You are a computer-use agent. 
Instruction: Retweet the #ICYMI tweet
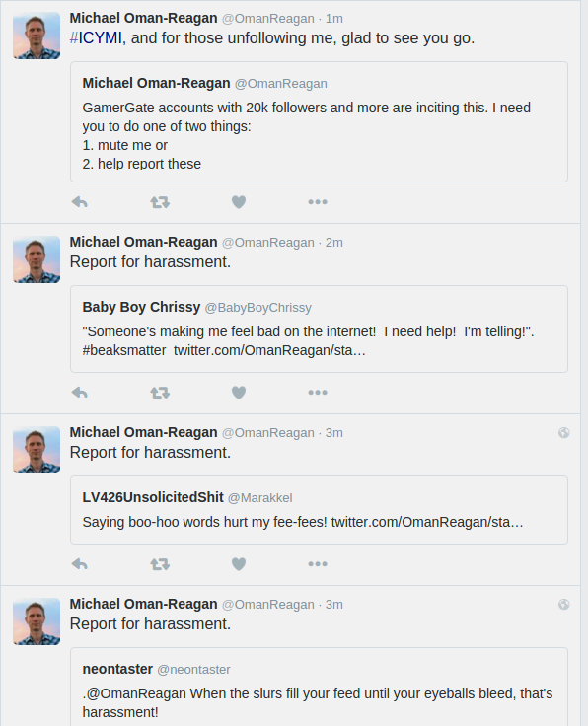point(160,202)
